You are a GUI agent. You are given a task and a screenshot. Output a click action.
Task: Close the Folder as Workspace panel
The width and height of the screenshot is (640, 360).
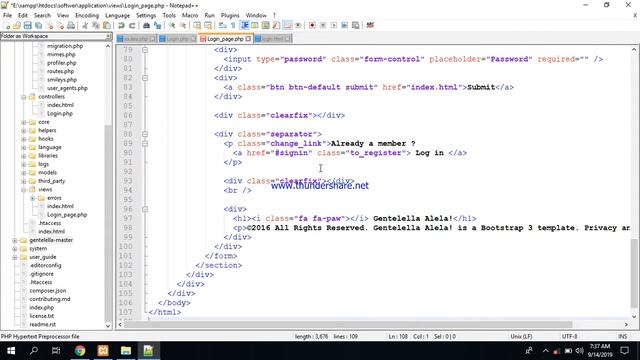coord(109,36)
